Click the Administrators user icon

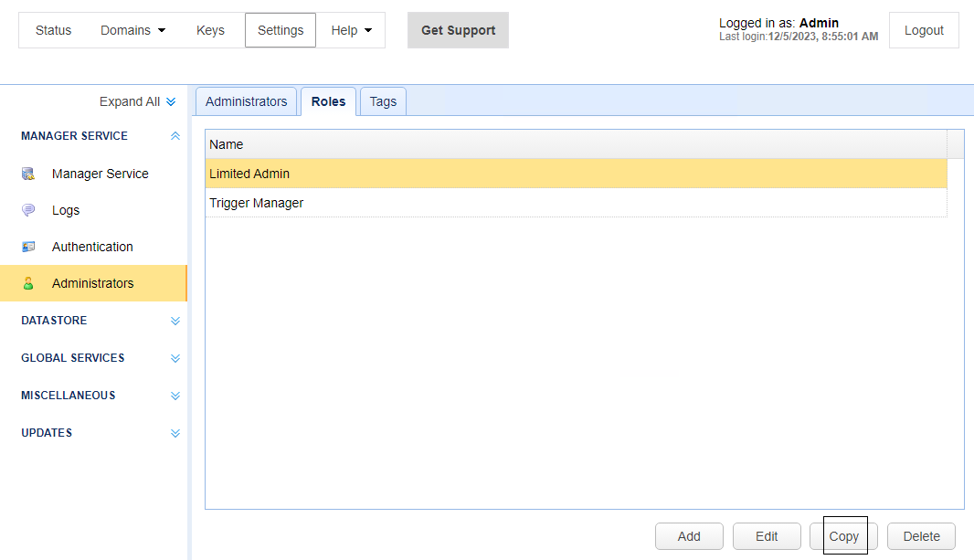(x=28, y=283)
